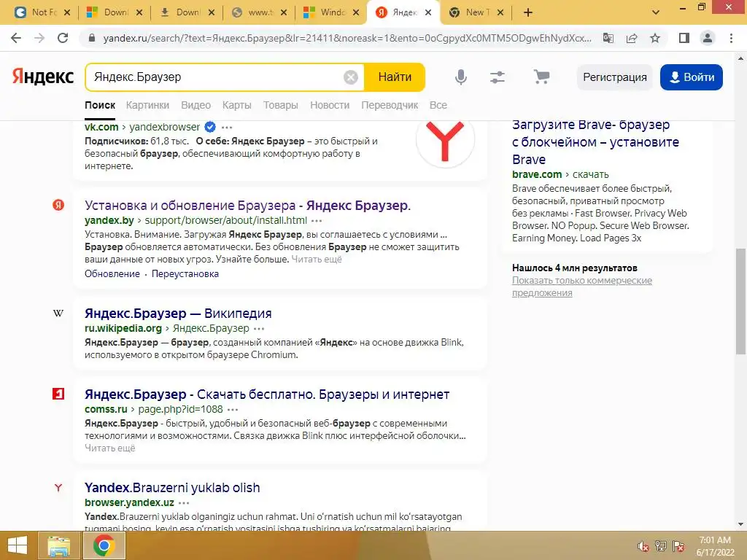Click Показать только коммерческие предложения link

(582, 287)
